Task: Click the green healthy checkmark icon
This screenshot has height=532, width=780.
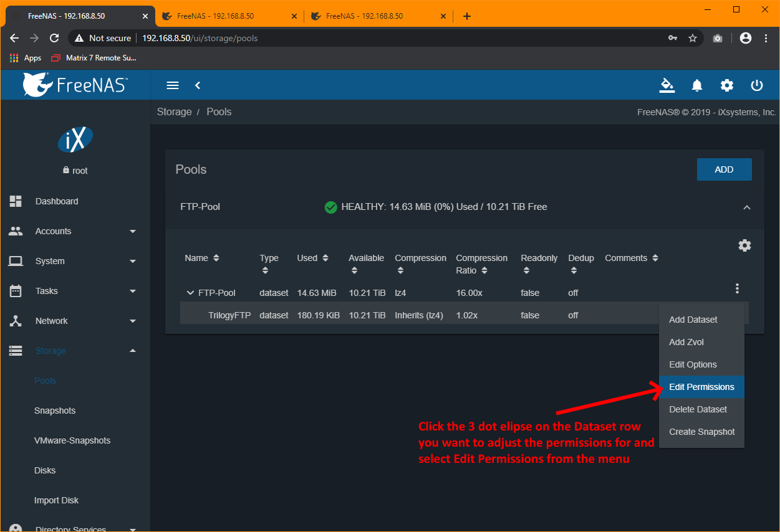Action: (331, 207)
